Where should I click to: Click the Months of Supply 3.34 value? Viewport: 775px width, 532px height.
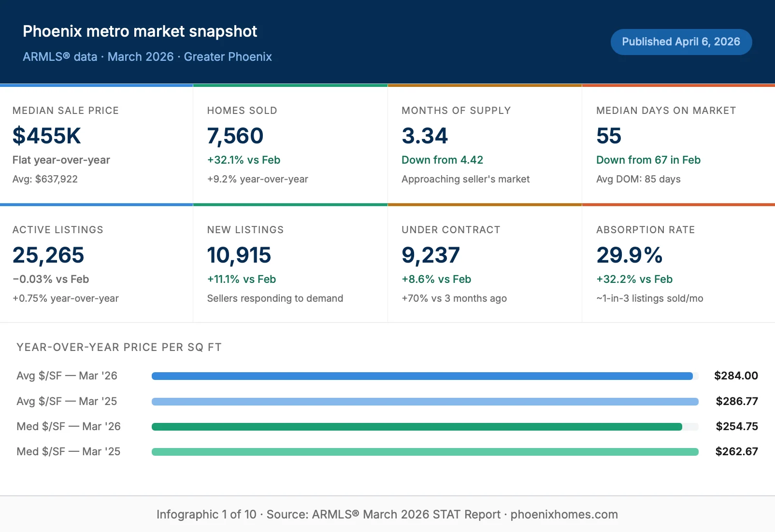pyautogui.click(x=425, y=136)
